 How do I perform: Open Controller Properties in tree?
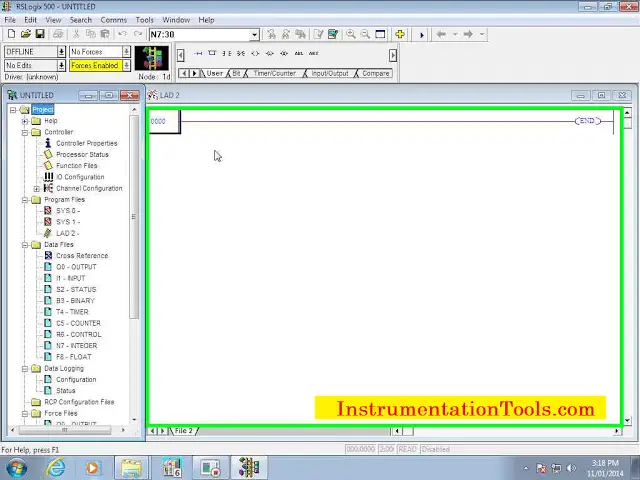tap(87, 143)
